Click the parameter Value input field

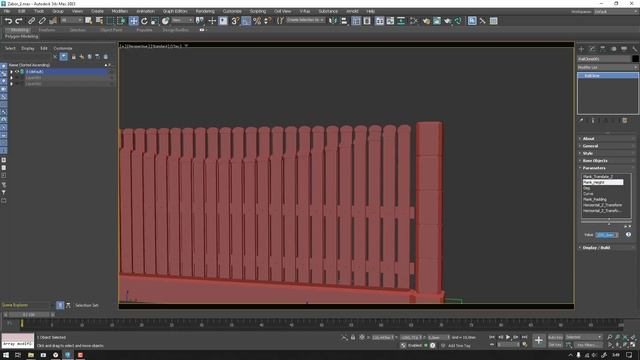[607, 235]
